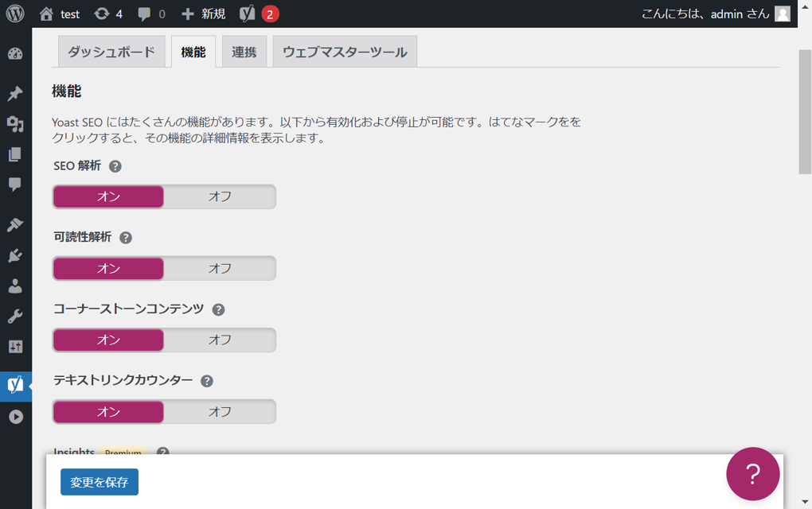Click the Yoast notifications icon in the admin bar

[x=259, y=14]
